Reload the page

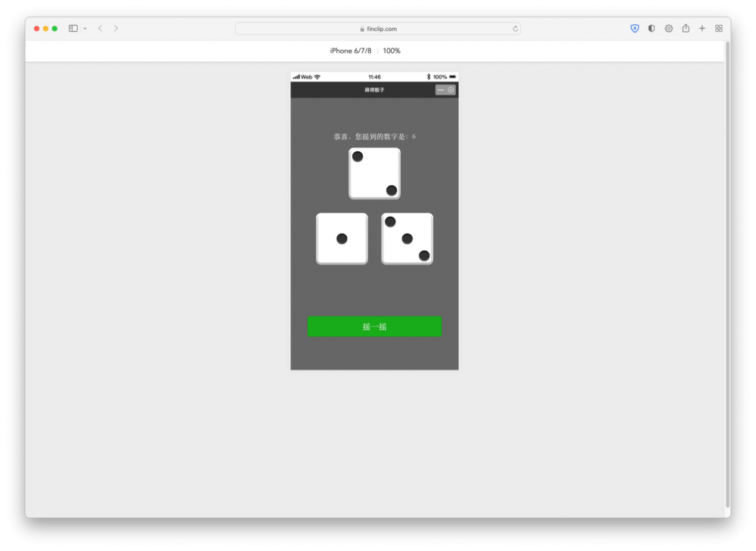515,29
